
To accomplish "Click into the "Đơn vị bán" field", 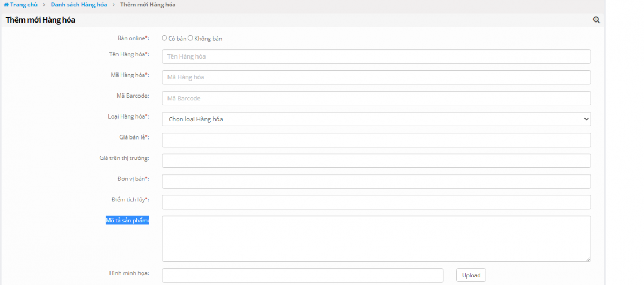I will pos(376,181).
